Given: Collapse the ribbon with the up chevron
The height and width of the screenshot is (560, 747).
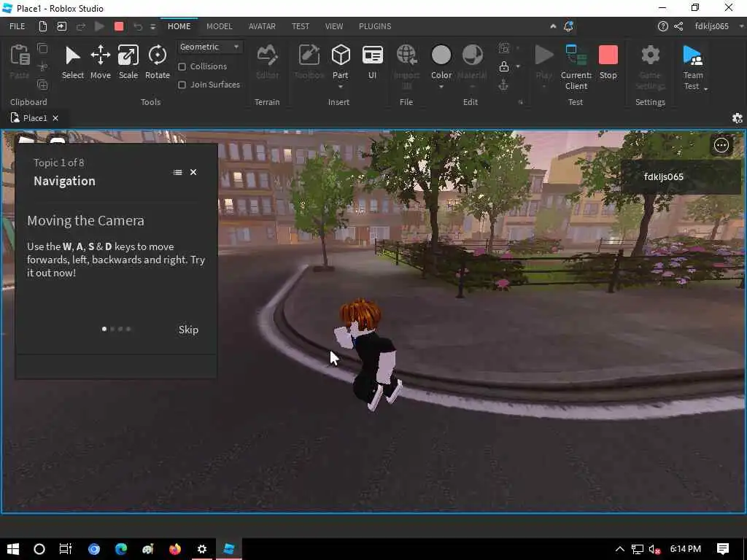Looking at the screenshot, I should pos(553,26).
